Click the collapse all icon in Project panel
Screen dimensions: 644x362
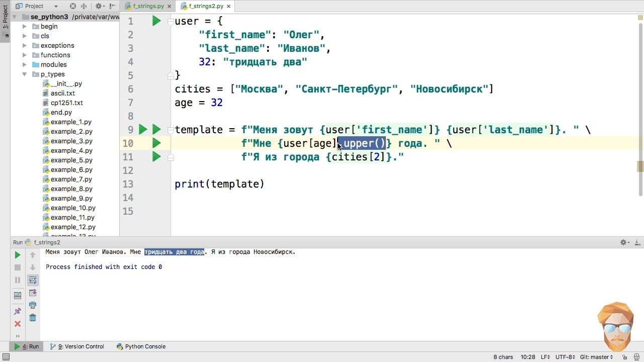(84, 6)
